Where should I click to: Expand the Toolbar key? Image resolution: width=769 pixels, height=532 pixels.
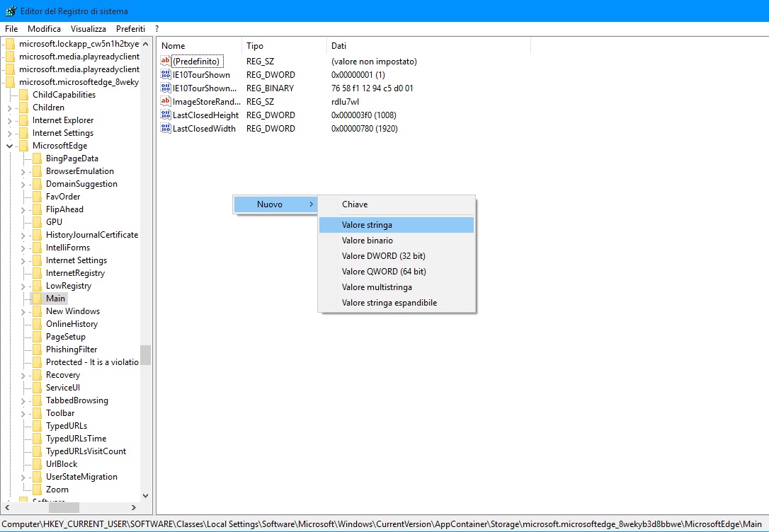point(23,413)
